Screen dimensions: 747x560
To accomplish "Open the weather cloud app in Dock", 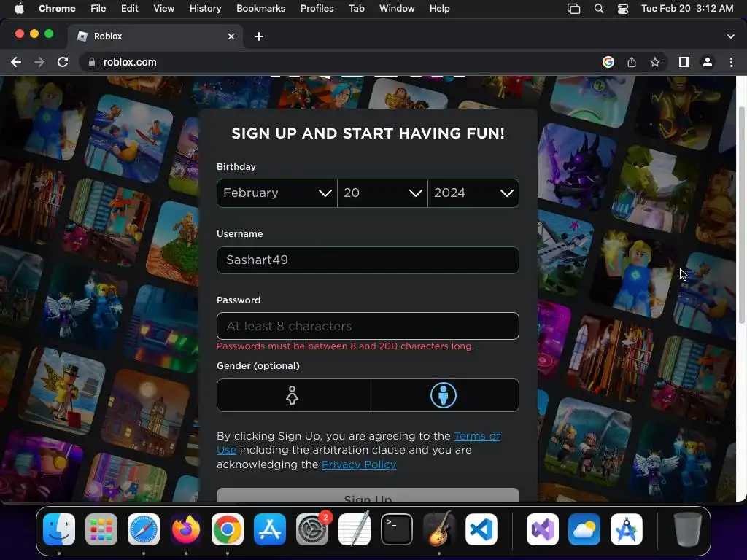I will click(584, 529).
